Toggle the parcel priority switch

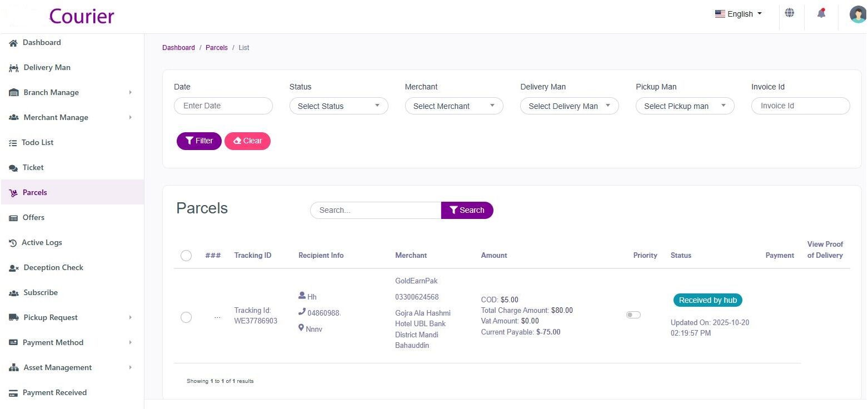click(x=633, y=315)
